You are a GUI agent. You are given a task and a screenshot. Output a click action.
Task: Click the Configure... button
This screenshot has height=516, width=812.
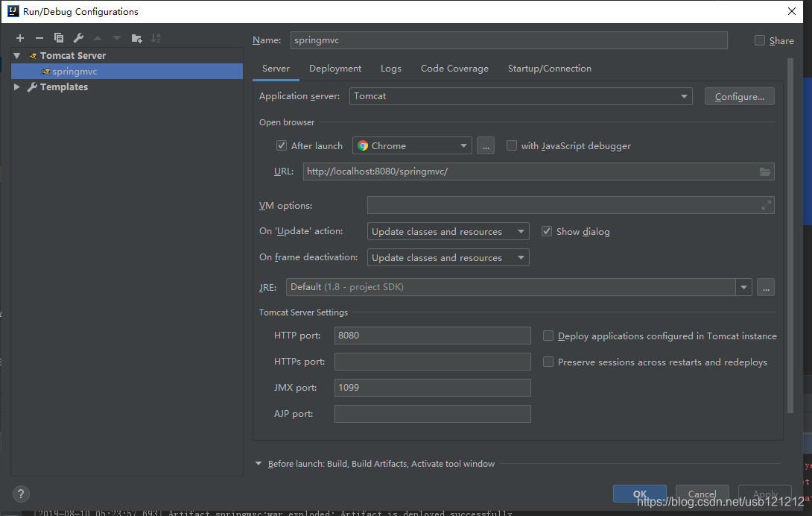(740, 96)
